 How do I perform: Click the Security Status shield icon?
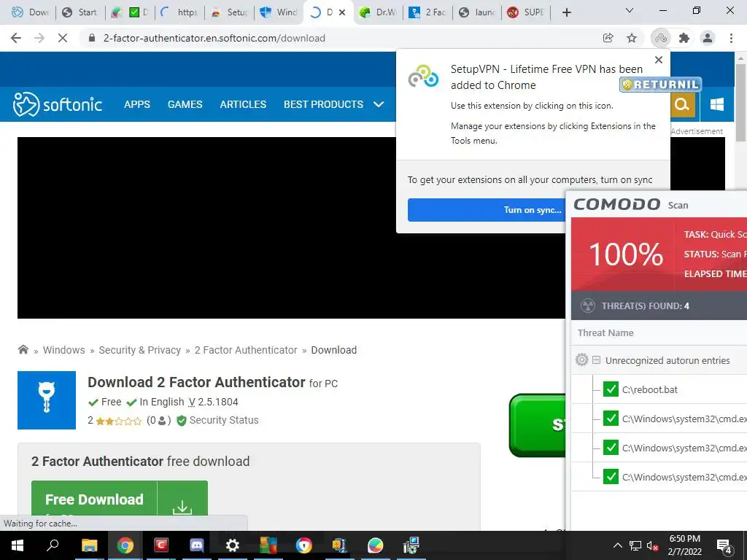click(x=181, y=421)
